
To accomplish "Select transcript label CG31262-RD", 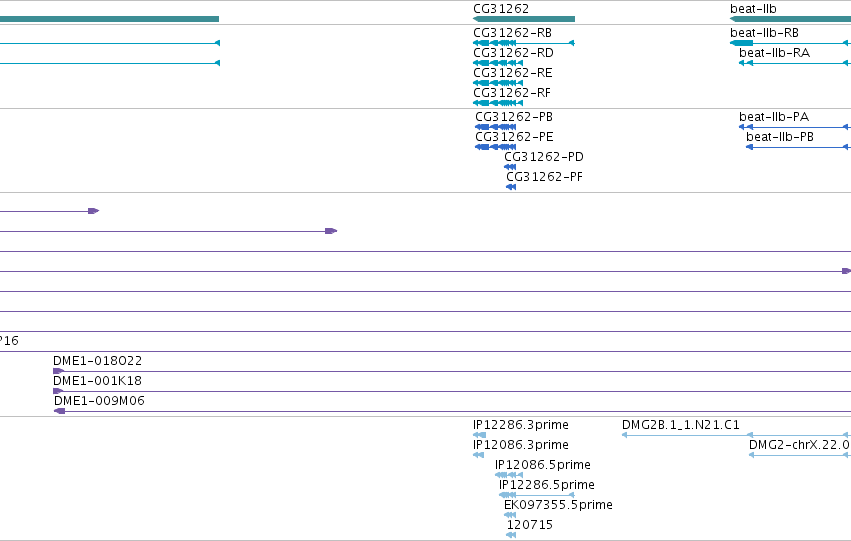I will click(513, 53).
